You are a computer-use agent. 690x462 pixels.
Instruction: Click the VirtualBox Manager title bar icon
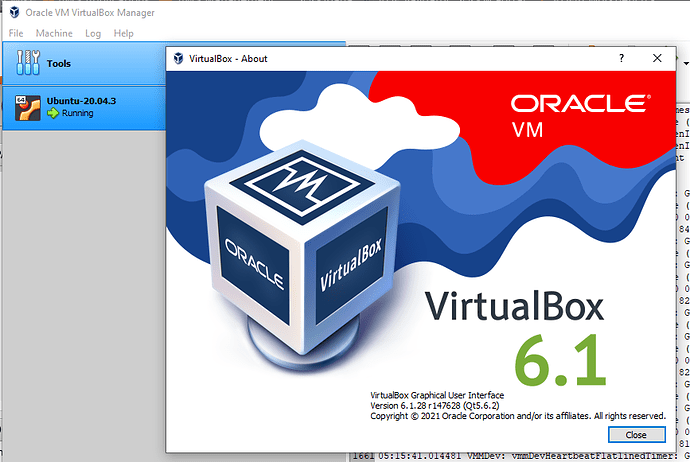pos(15,12)
